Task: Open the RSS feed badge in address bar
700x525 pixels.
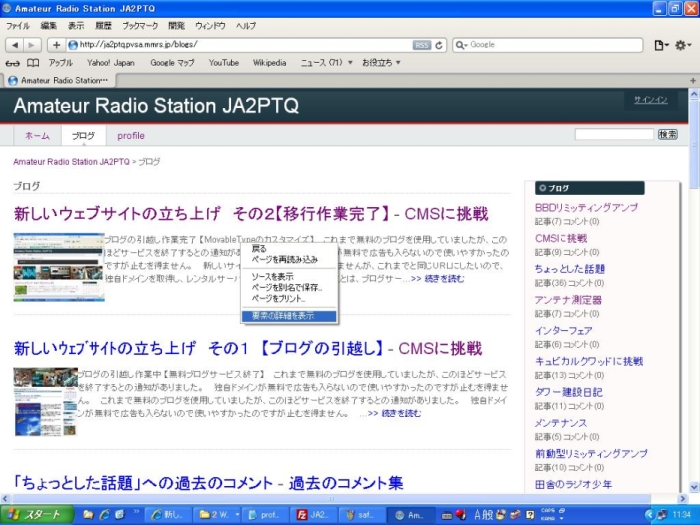Action: pos(421,45)
